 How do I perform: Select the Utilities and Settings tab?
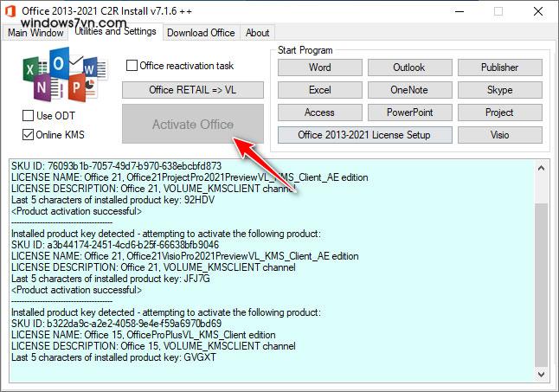point(115,32)
